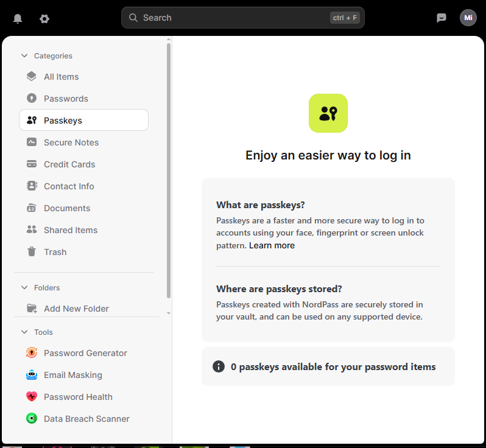Viewport: 486px width, 448px height.
Task: Collapse the Categories section
Action: [24, 56]
